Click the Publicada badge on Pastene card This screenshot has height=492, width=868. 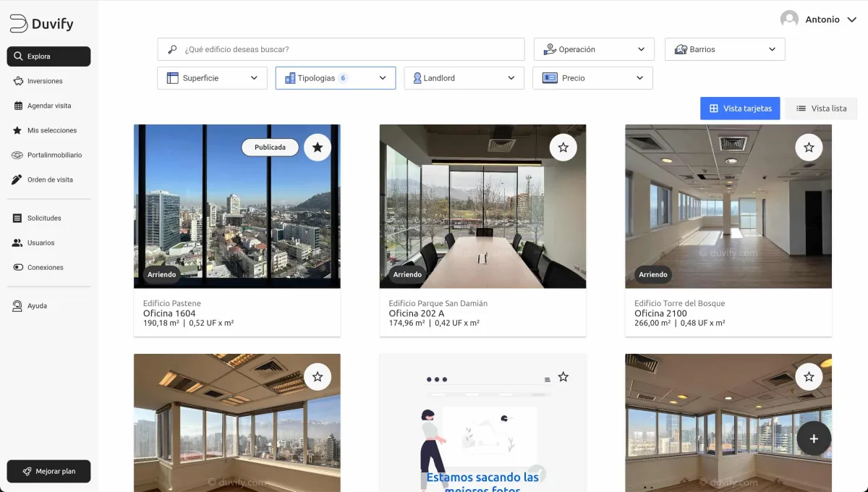(x=270, y=147)
